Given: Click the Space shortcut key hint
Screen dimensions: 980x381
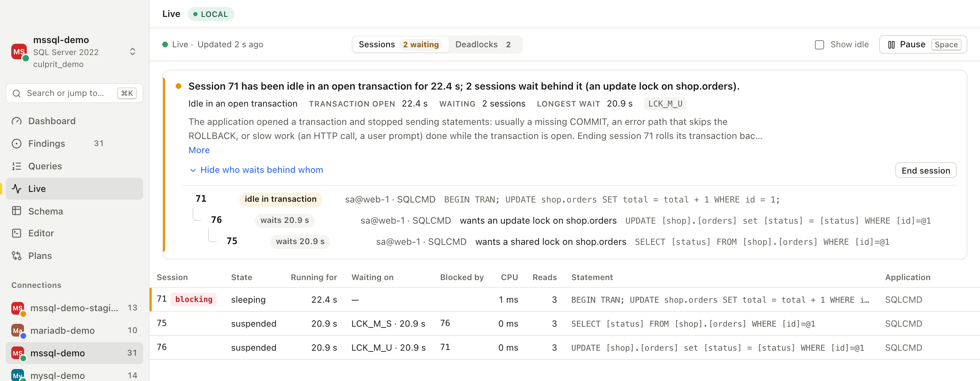Looking at the screenshot, I should coord(946,44).
